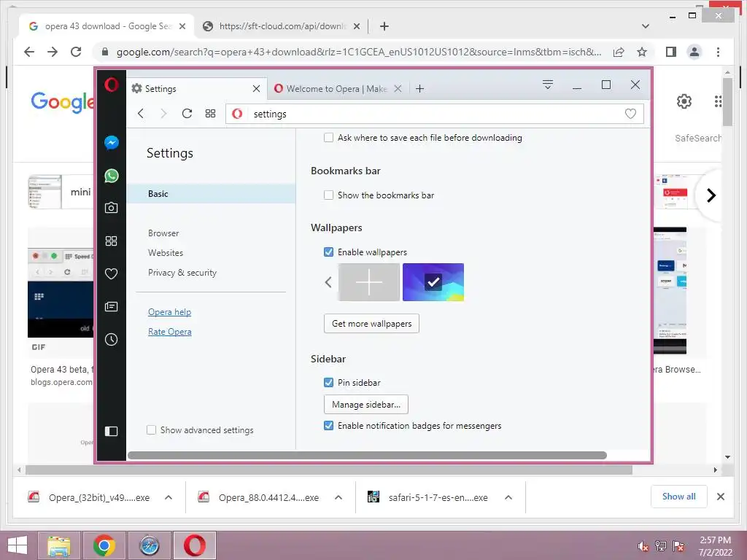Open Windows Start menu

[18, 545]
